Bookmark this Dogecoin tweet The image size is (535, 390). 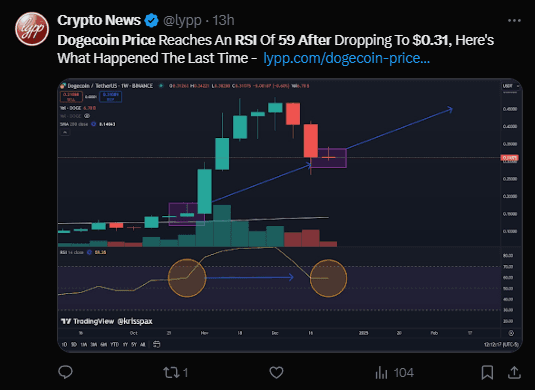(487, 372)
